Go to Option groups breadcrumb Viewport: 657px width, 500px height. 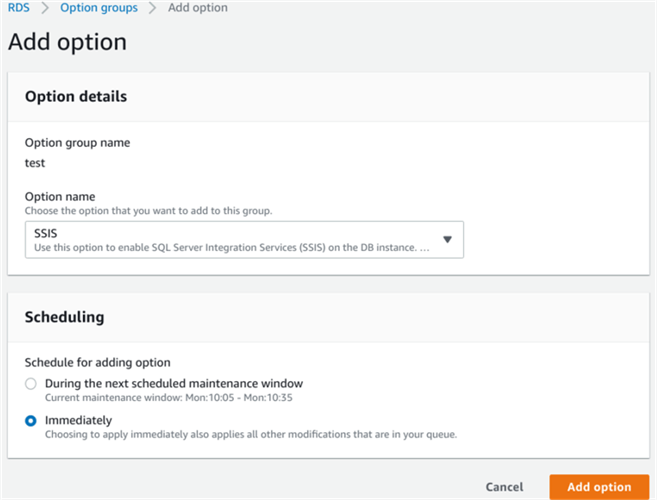coord(99,8)
